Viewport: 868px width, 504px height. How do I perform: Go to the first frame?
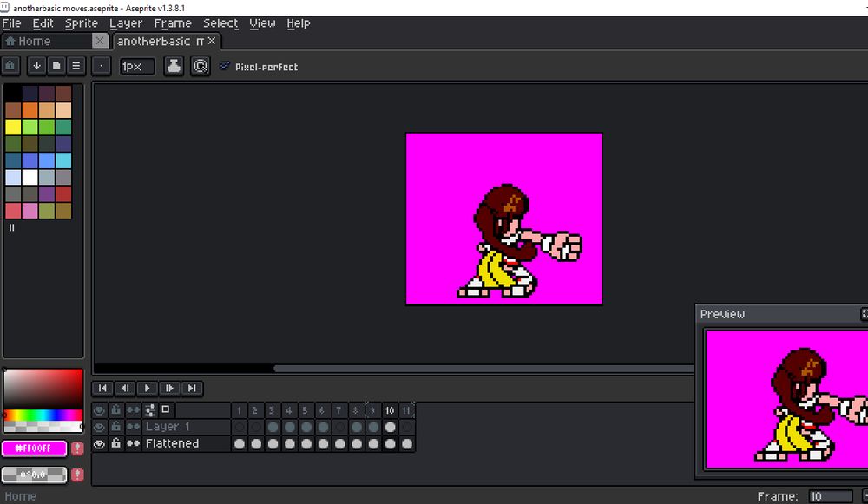click(102, 389)
